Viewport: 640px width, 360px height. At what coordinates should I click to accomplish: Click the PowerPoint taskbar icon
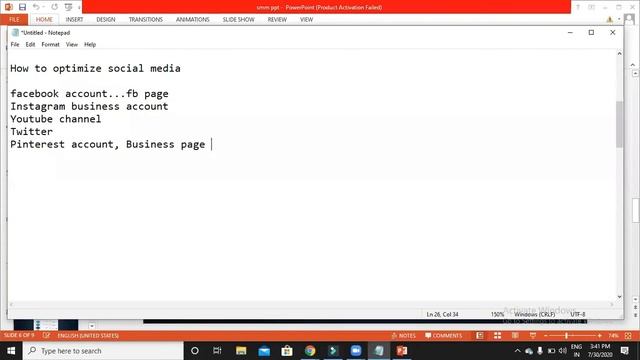402,351
